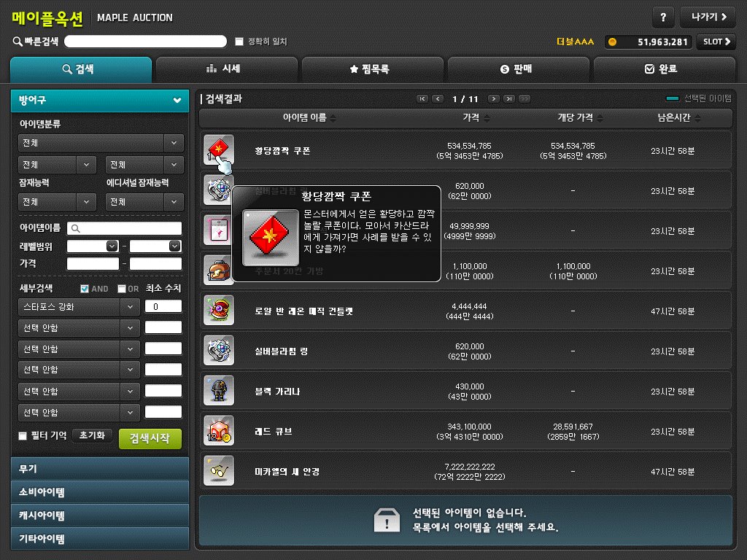Select the 레드 큐브 row name
Viewport: 747px width, 560px height.
tap(274, 432)
